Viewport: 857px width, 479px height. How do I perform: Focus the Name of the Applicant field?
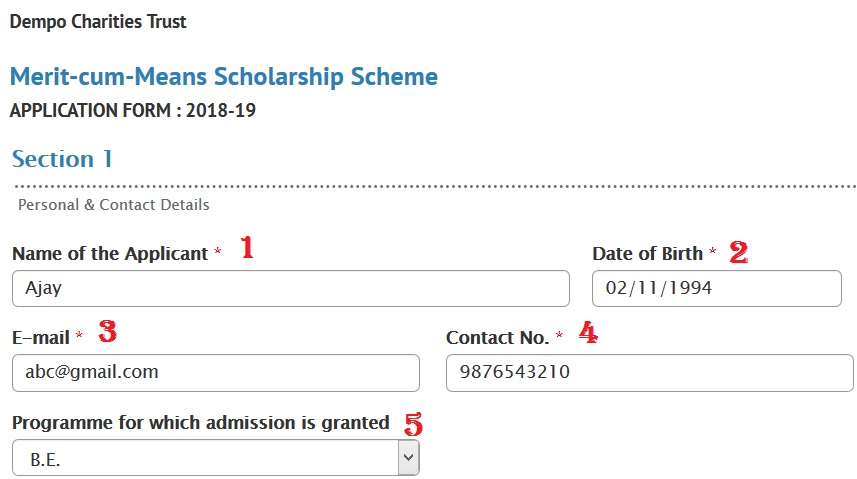(290, 288)
